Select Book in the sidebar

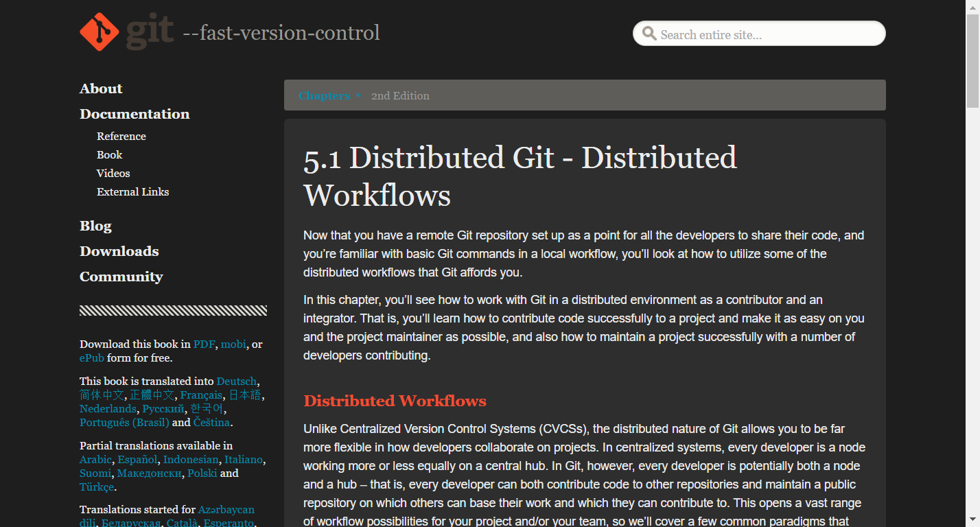(x=109, y=154)
